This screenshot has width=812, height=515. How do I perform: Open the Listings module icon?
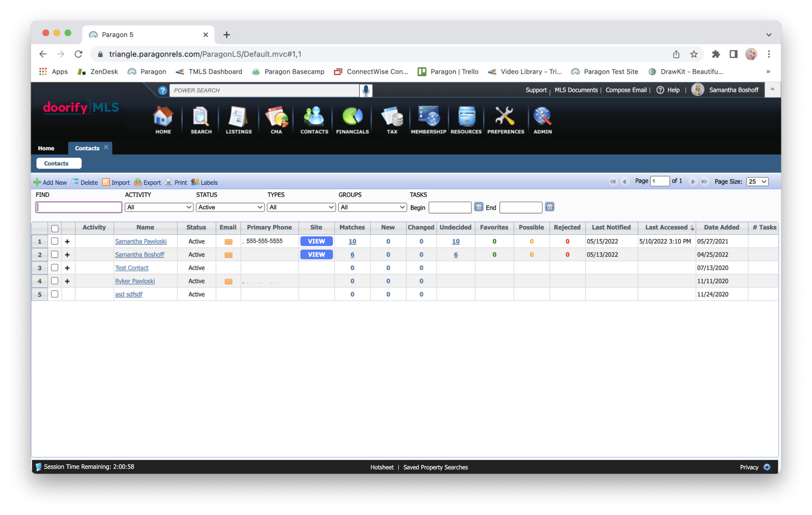click(238, 120)
